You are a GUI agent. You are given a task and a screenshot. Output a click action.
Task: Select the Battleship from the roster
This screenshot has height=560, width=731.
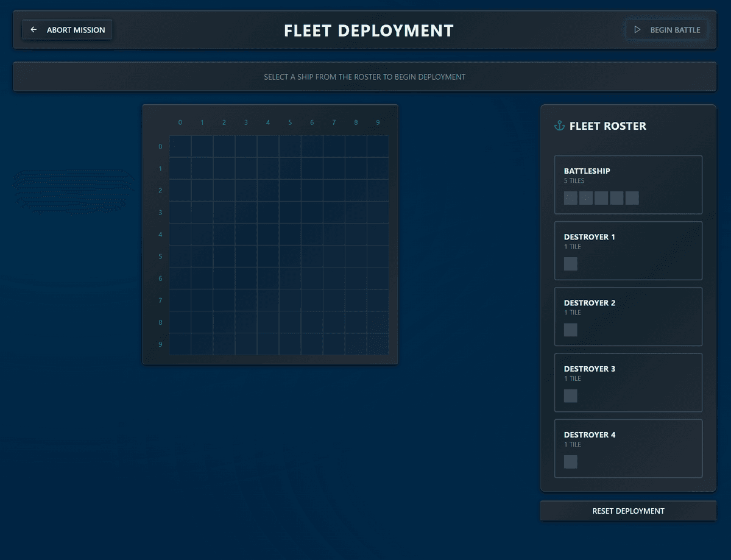[x=628, y=184]
